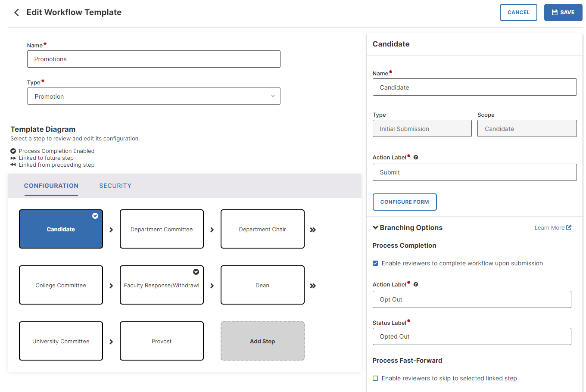
Task: Enable reviewers to skip to selected linked step
Action: (375, 378)
